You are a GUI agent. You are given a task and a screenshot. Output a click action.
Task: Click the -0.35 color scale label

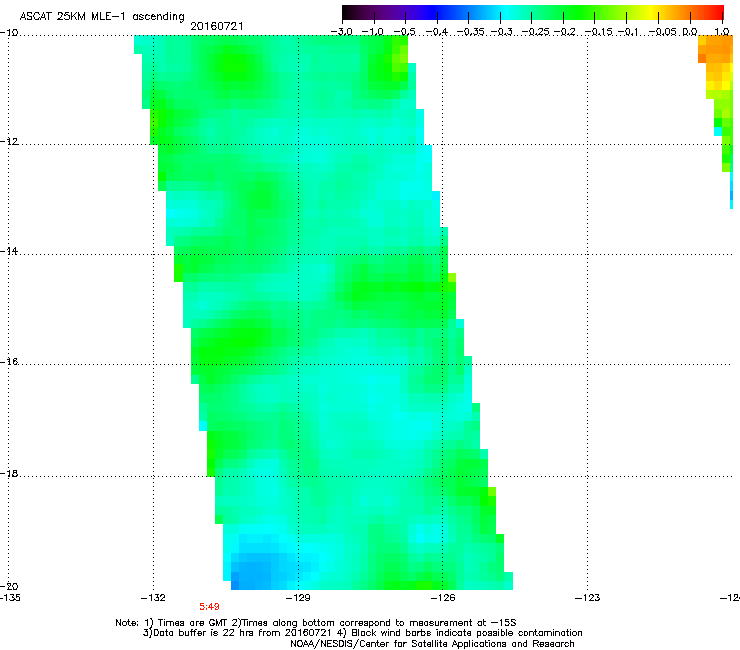(471, 32)
